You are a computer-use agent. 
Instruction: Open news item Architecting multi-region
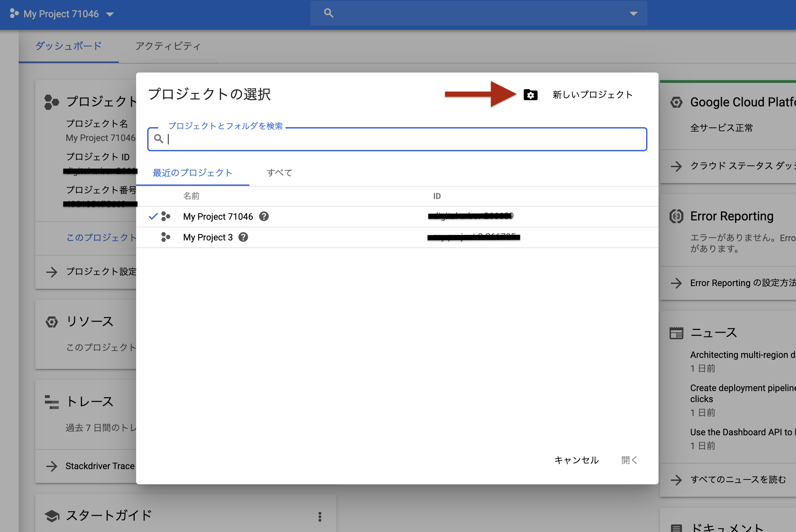tap(743, 355)
